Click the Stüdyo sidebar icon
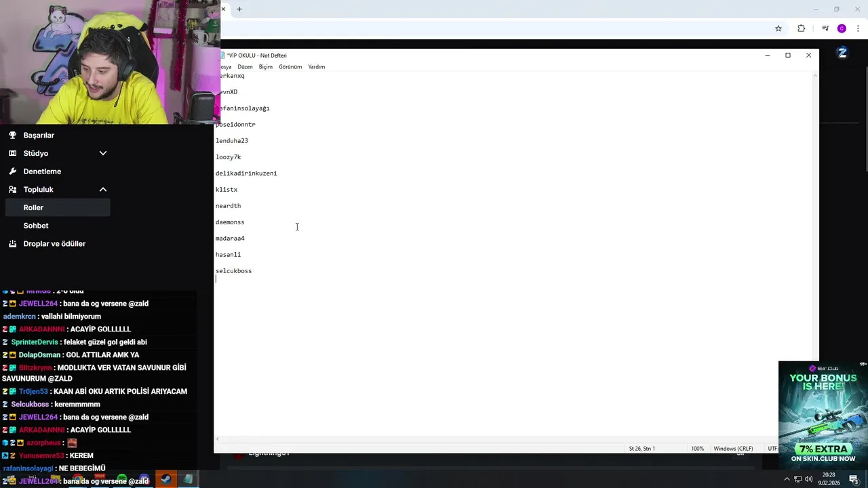This screenshot has width=868, height=488. (12, 153)
